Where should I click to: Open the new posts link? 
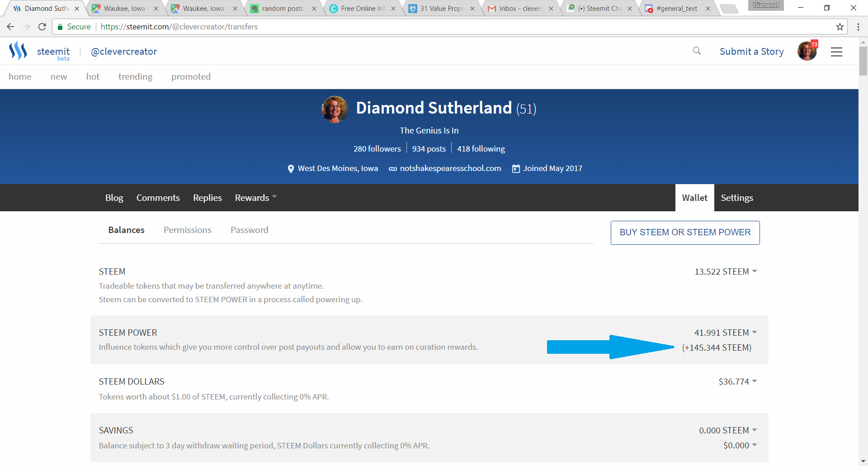[x=59, y=76]
